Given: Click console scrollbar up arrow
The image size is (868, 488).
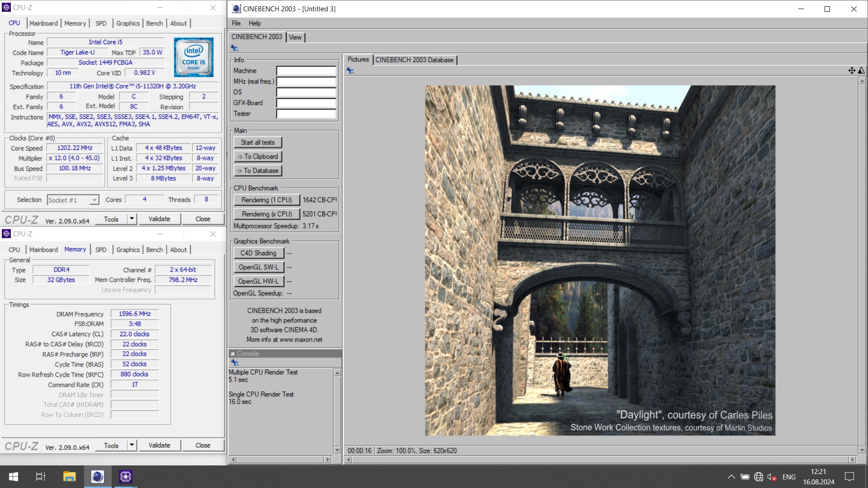Looking at the screenshot, I should (337, 373).
